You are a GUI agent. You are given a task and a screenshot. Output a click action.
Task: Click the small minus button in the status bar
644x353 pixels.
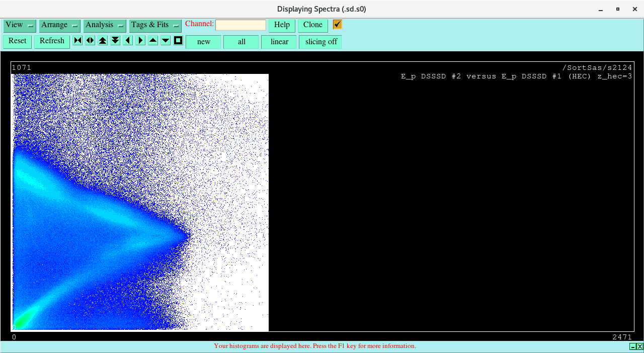(632, 346)
